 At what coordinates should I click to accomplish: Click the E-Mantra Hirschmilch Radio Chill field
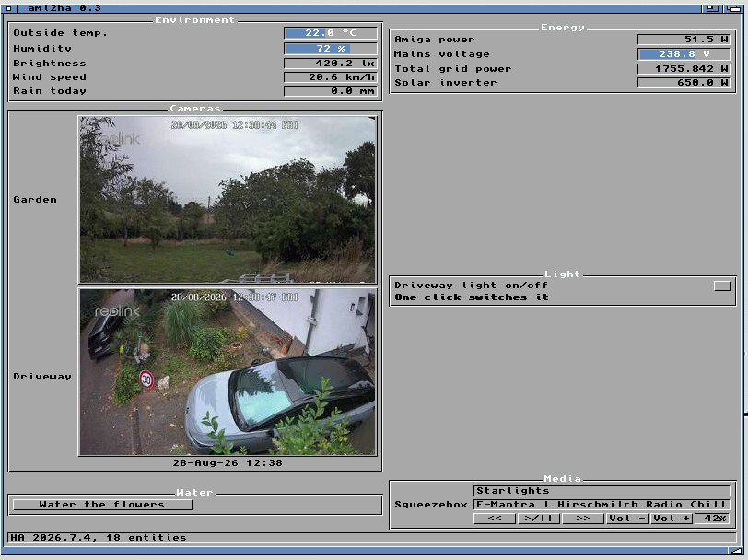602,505
